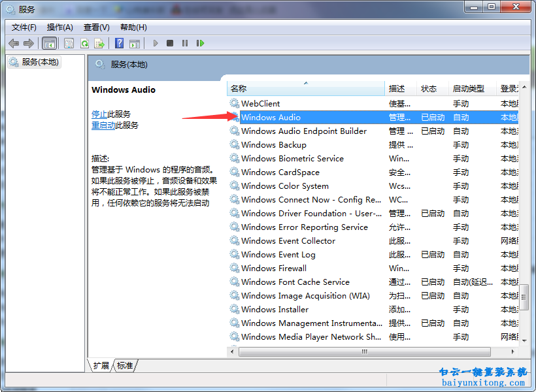Click the Export List toolbar icon
This screenshot has width=536, height=392.
pyautogui.click(x=99, y=43)
